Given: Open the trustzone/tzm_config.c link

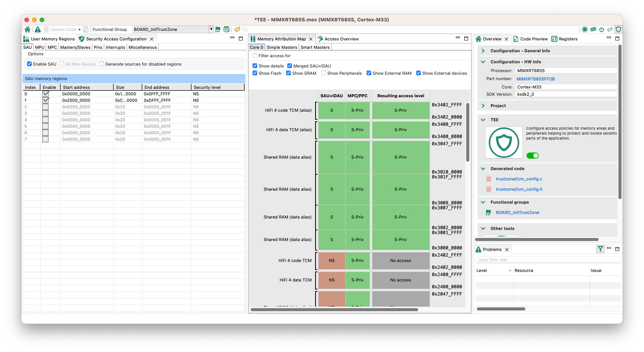Looking at the screenshot, I should pyautogui.click(x=519, y=179).
